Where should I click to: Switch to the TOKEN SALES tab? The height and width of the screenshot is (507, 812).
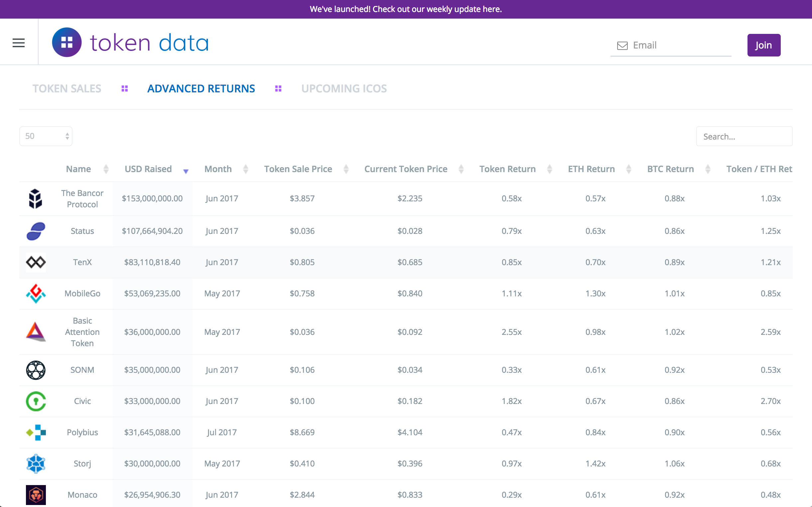pyautogui.click(x=67, y=88)
